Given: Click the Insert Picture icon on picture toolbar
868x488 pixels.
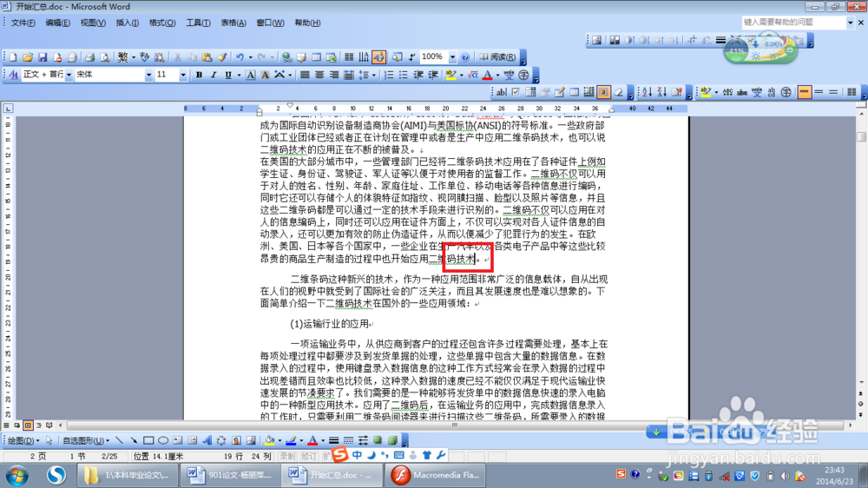Looking at the screenshot, I should [x=597, y=41].
